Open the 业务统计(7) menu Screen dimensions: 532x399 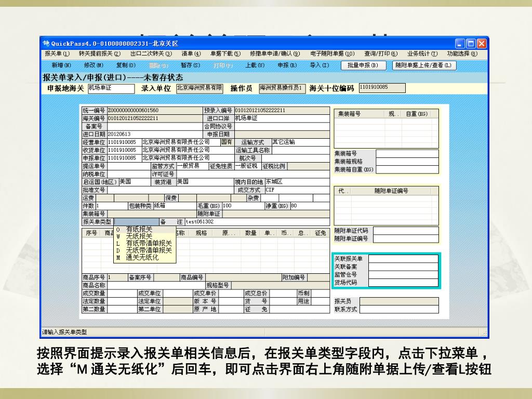(422, 54)
